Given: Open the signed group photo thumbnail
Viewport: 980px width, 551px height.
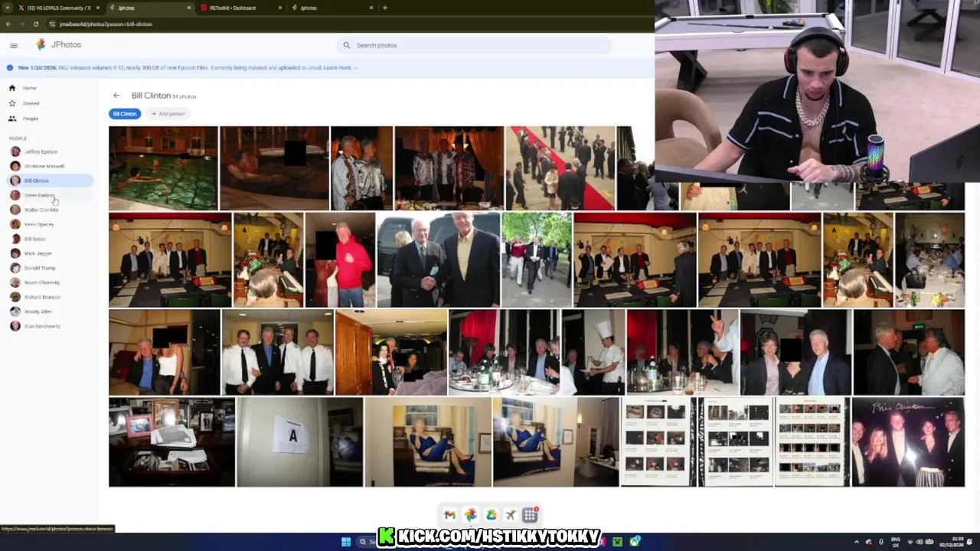Looking at the screenshot, I should pyautogui.click(x=908, y=442).
